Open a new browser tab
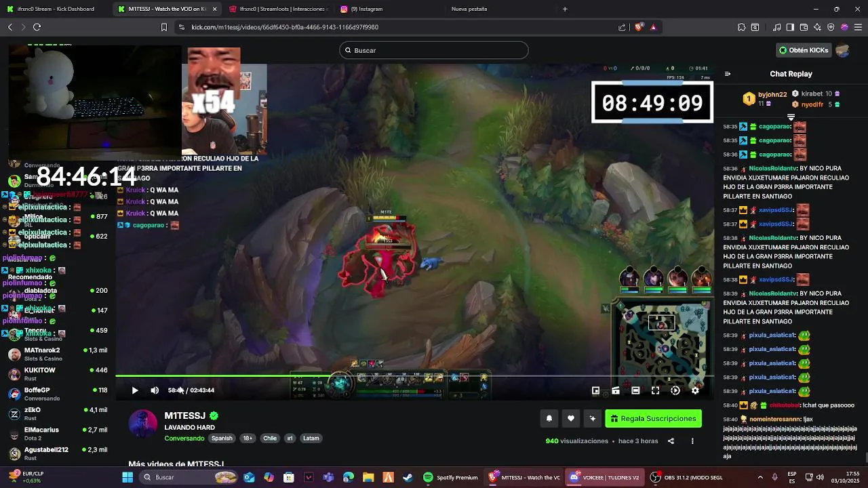Viewport: 868px width, 488px height. pyautogui.click(x=565, y=9)
